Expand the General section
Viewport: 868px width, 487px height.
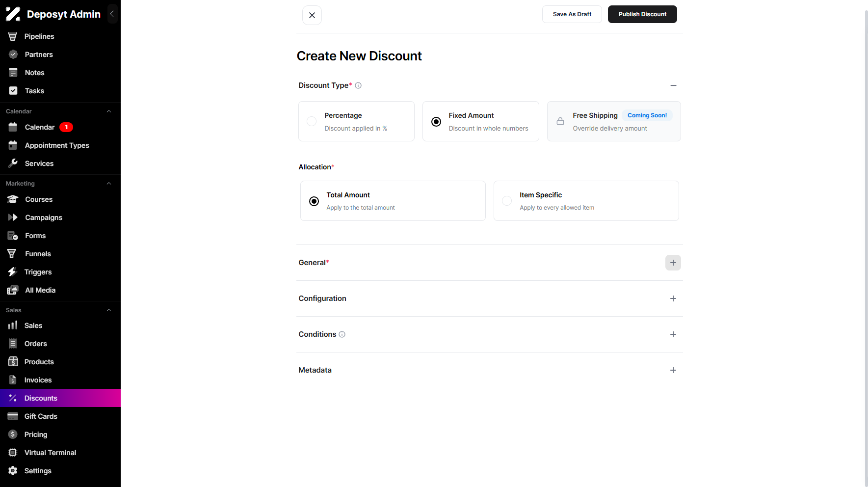673,263
